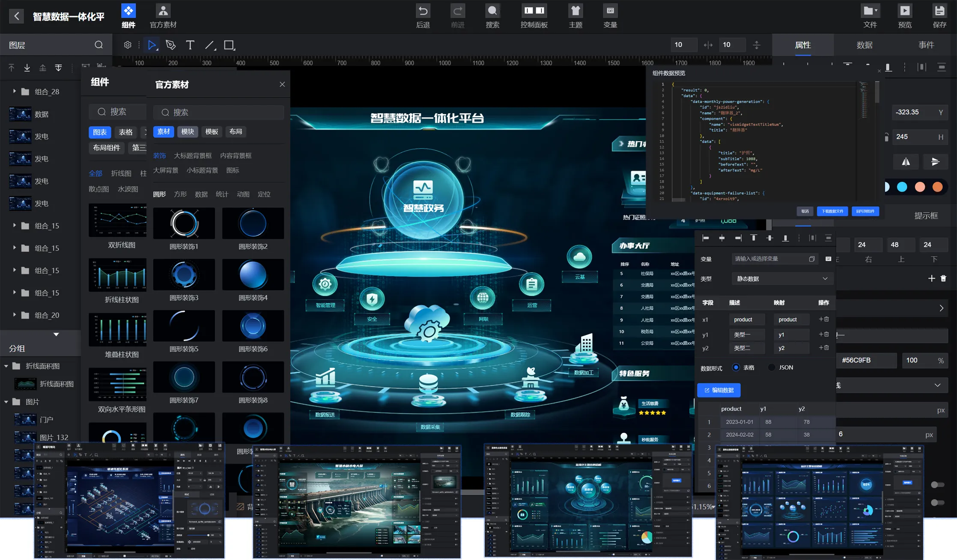This screenshot has height=560, width=957.
Task: Flip the component vertically
Action: click(x=935, y=162)
